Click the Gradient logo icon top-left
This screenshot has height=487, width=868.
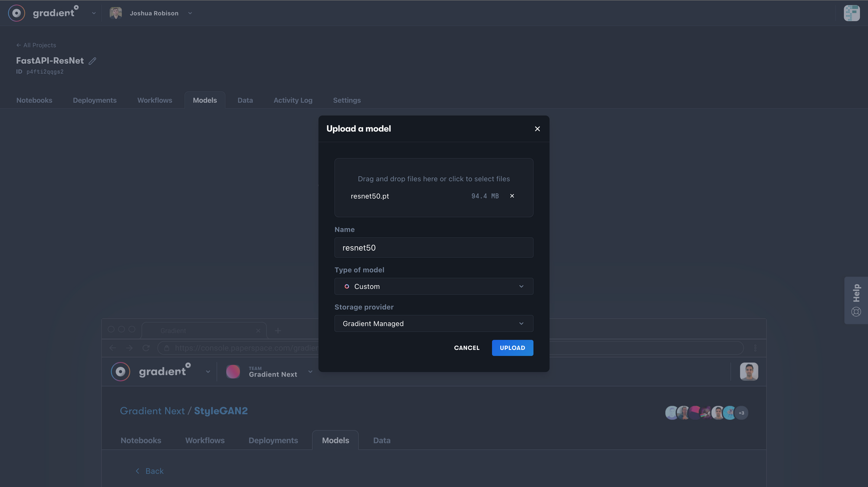[x=16, y=13]
